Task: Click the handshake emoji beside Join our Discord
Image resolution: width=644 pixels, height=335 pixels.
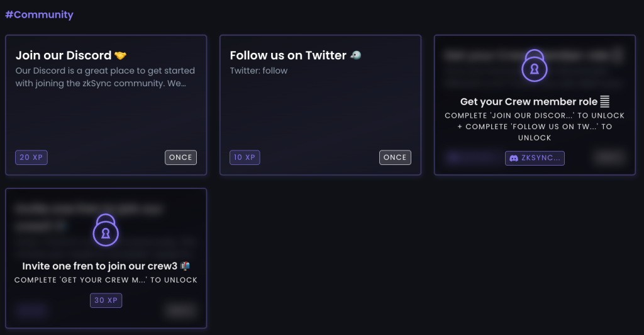Action: pyautogui.click(x=120, y=55)
